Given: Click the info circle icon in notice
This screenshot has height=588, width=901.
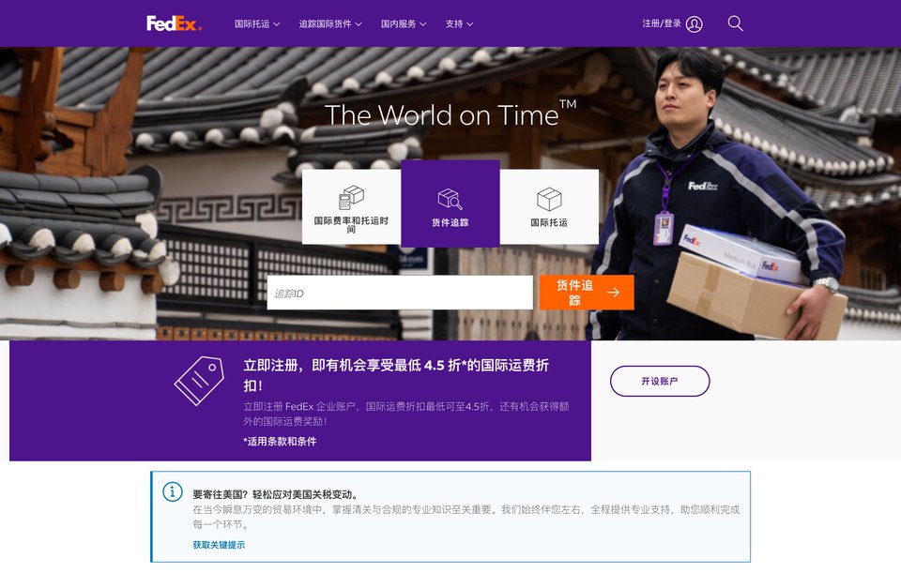Looking at the screenshot, I should [x=173, y=491].
